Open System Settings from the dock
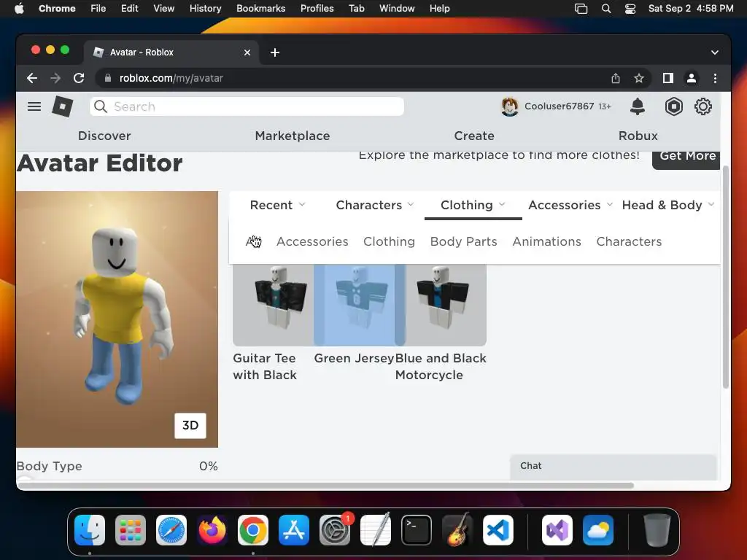The width and height of the screenshot is (747, 560). (x=334, y=530)
